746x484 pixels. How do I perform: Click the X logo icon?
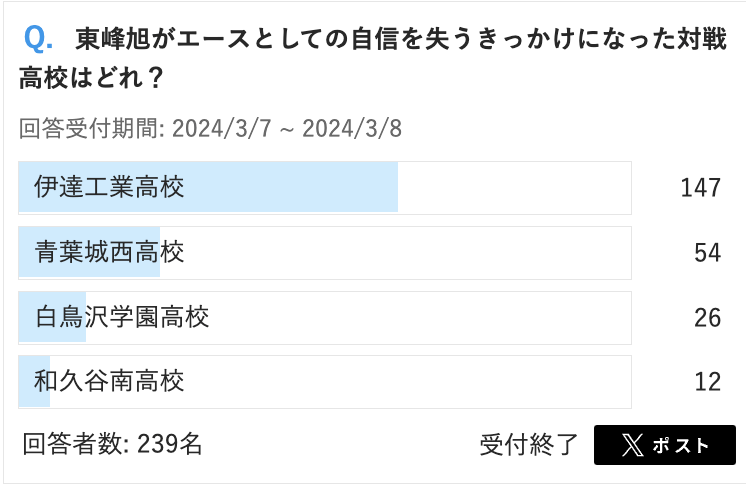click(632, 446)
